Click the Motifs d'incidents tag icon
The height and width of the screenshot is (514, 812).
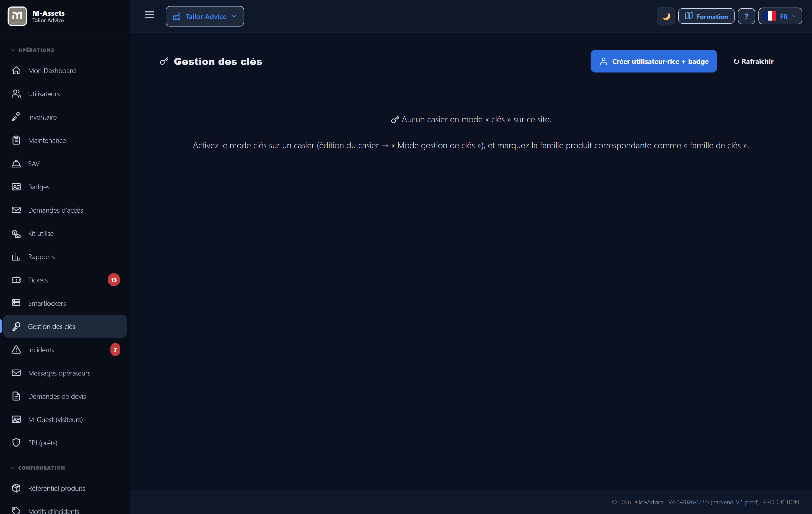pos(16,510)
